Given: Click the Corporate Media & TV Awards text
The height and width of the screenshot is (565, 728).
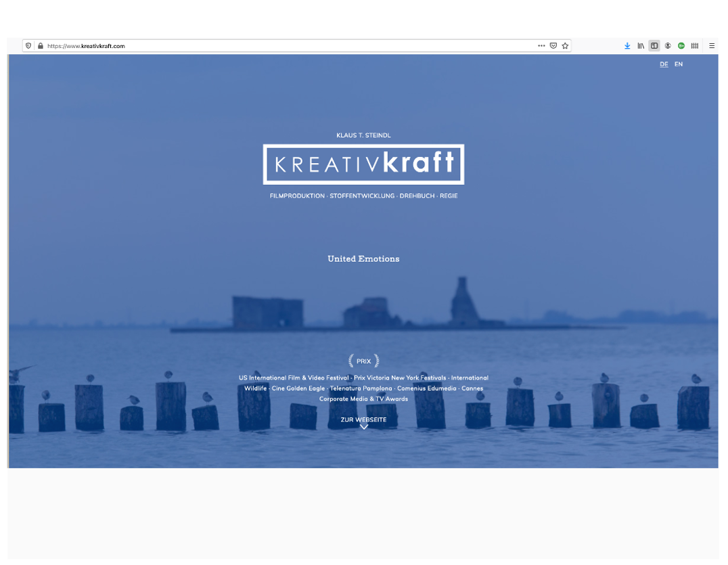Looking at the screenshot, I should 363,399.
